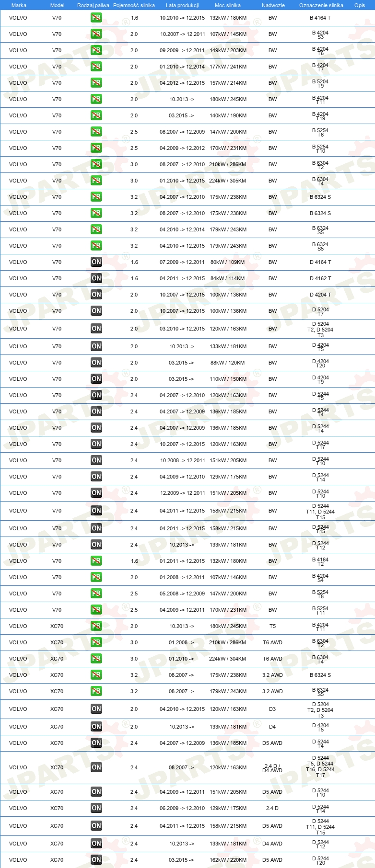Click the 80kW / 109KM power value

[228, 262]
